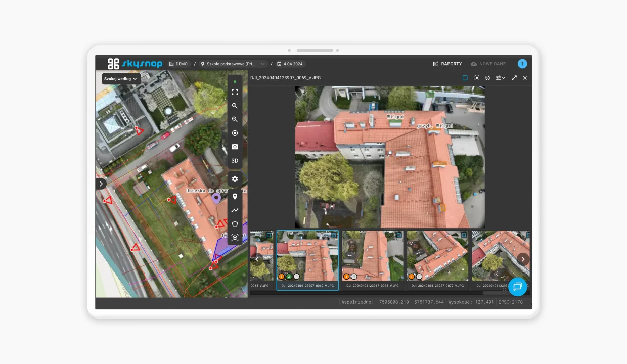Select the polygon area tool

click(235, 224)
